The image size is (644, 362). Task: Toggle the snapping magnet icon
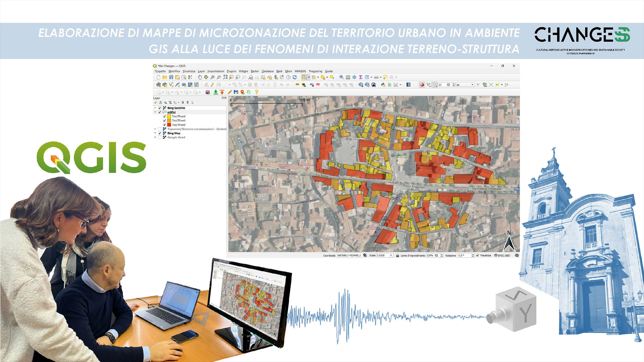pyautogui.click(x=422, y=85)
